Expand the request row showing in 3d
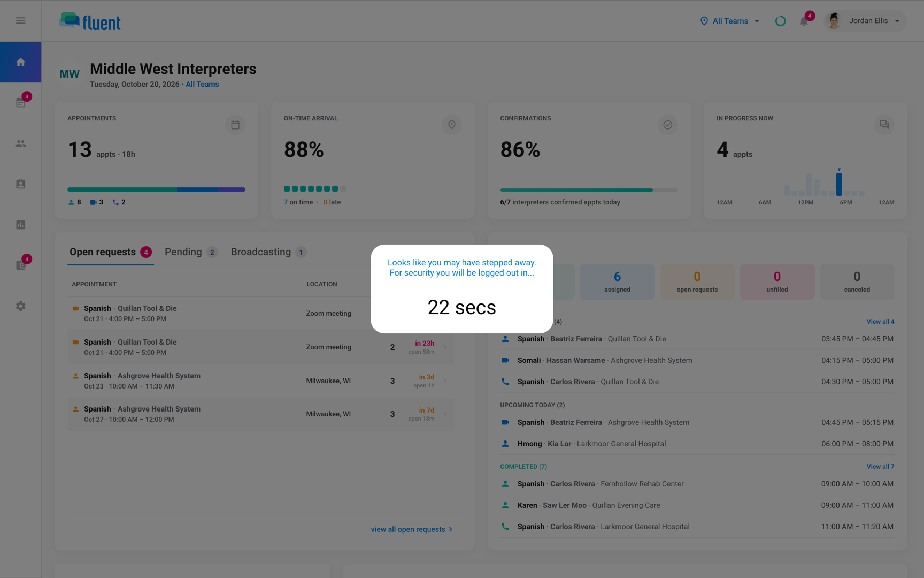 [445, 381]
